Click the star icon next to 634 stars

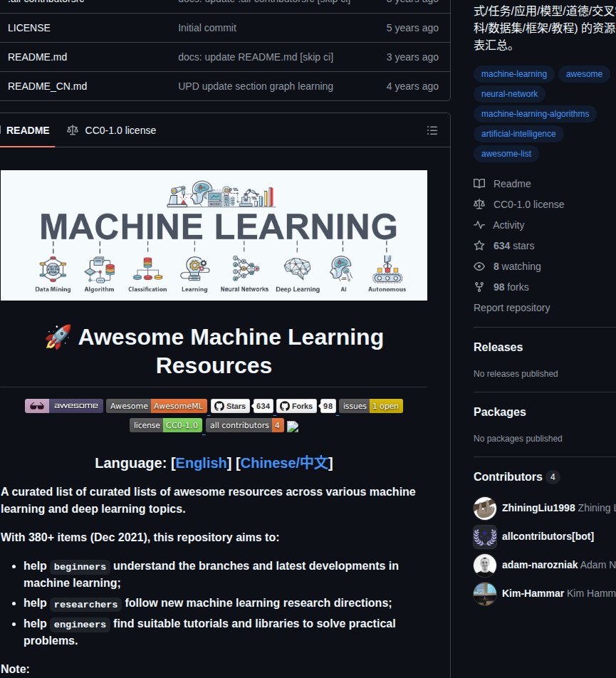click(x=479, y=246)
